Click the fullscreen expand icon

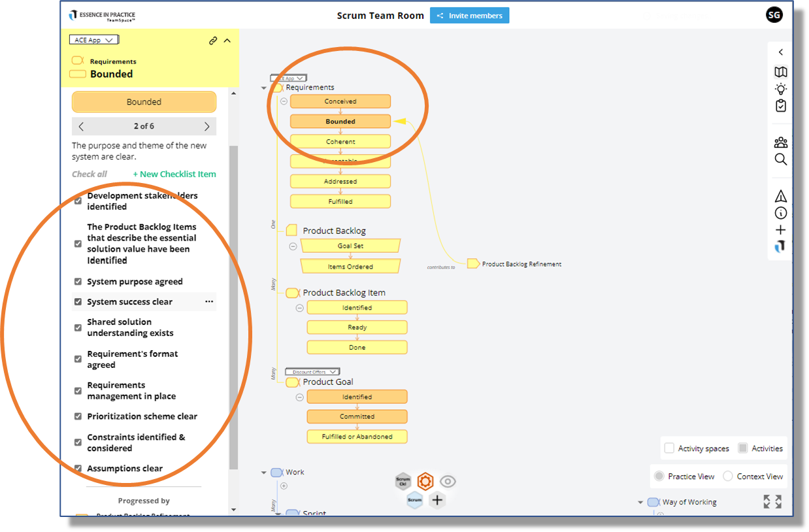click(772, 501)
